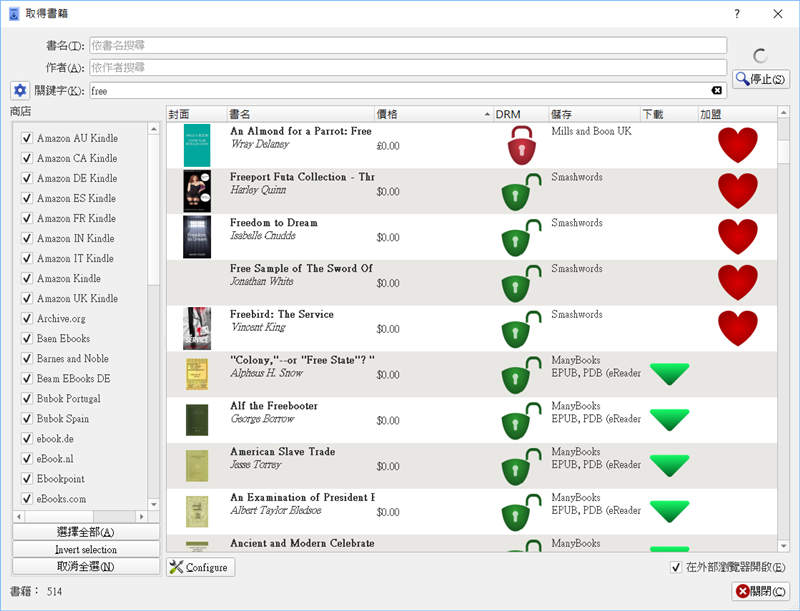Clear the keyword search field text
The image size is (800, 611).
[716, 91]
